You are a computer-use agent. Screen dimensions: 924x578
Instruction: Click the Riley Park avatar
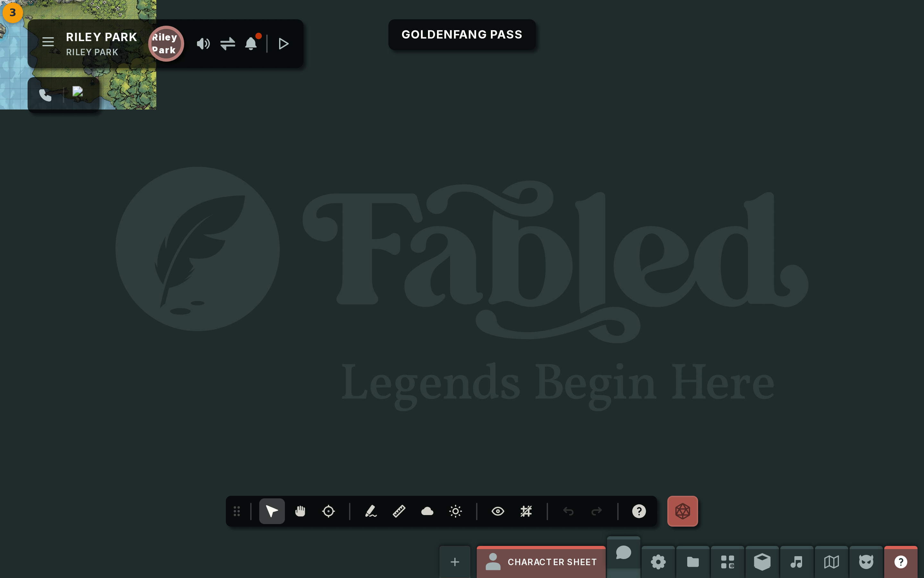pos(166,44)
